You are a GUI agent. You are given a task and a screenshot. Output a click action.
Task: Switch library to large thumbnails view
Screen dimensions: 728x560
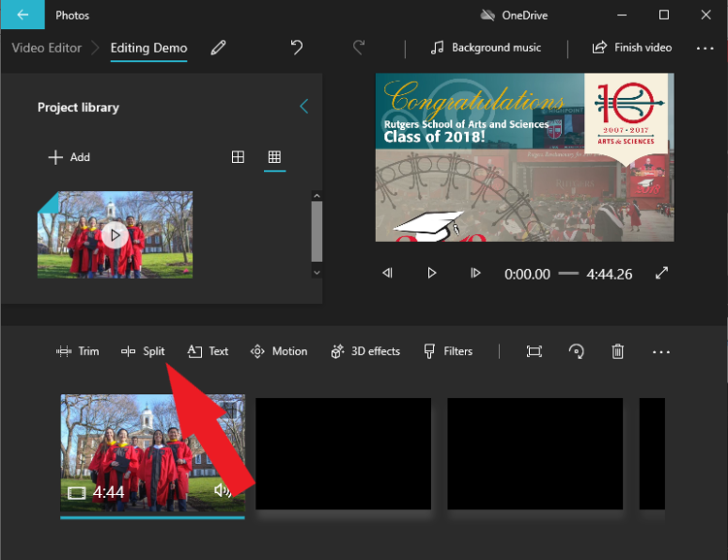pos(238,156)
